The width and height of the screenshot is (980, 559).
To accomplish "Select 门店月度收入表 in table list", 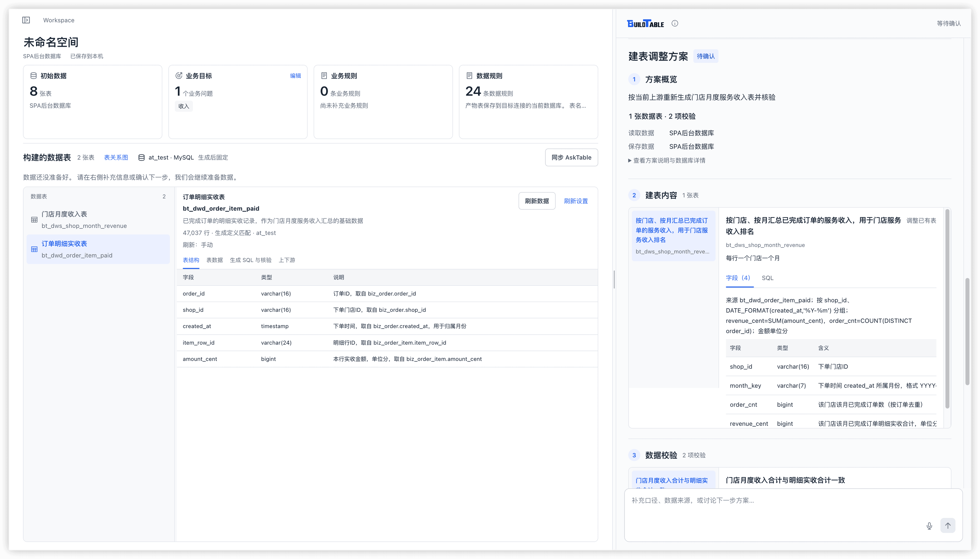I will [98, 220].
